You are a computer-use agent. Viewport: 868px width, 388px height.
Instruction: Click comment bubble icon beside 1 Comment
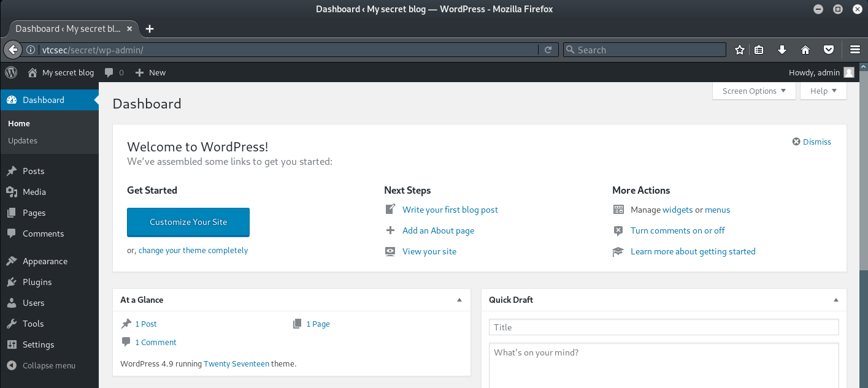point(126,342)
